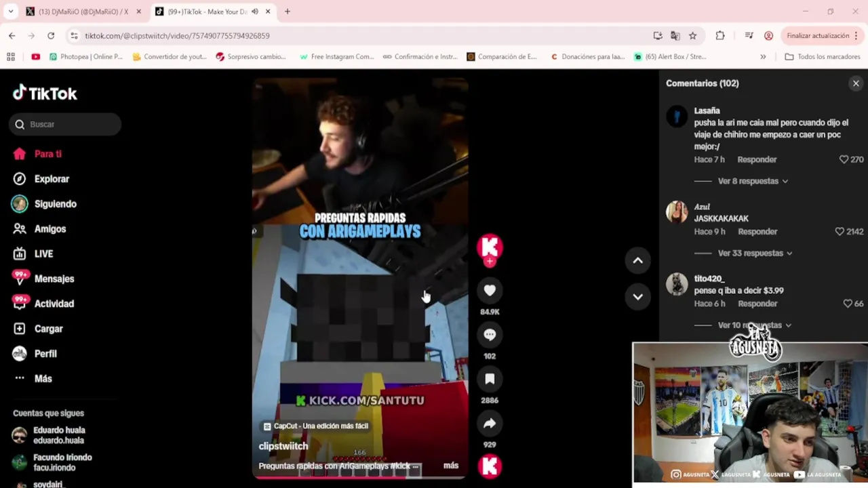
Task: Open Azul's profile avatar
Action: tap(677, 212)
